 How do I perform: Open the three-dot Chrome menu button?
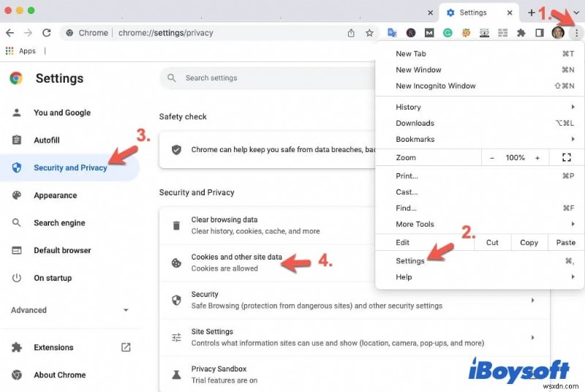576,33
